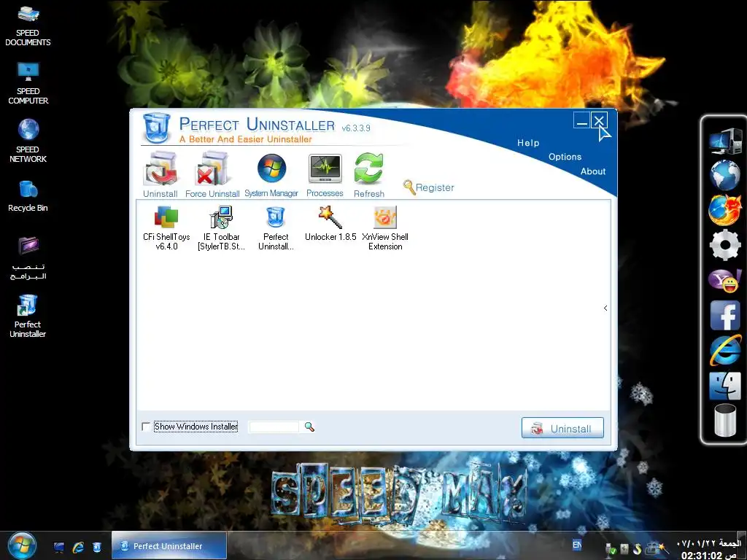Click the taskbar clock
747x560 pixels.
[709, 549]
